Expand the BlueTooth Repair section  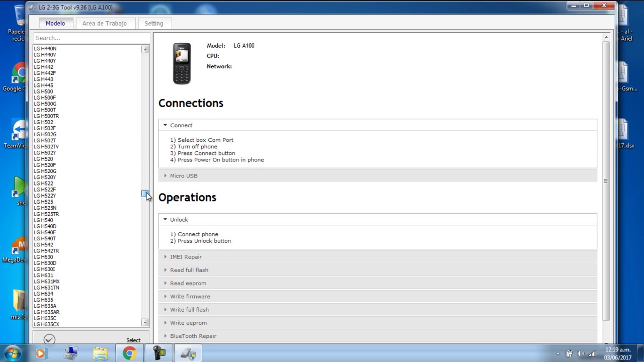377,336
